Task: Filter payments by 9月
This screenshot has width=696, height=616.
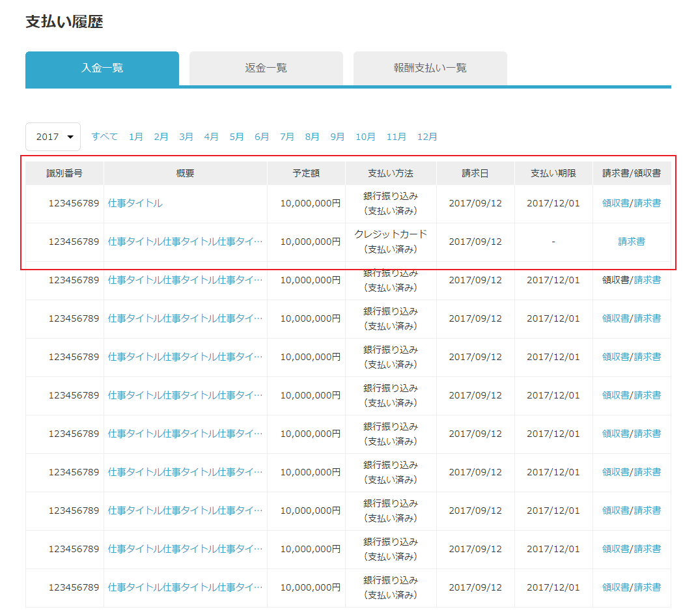Action: pyautogui.click(x=337, y=137)
